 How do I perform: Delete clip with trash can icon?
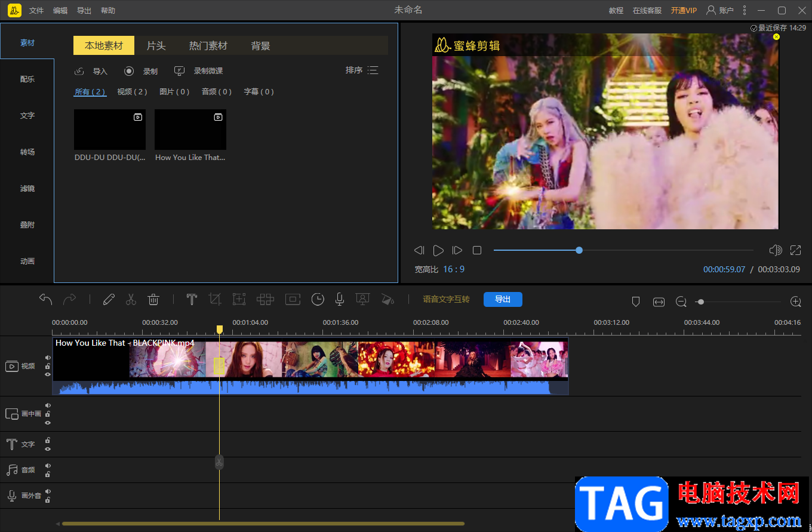tap(153, 299)
